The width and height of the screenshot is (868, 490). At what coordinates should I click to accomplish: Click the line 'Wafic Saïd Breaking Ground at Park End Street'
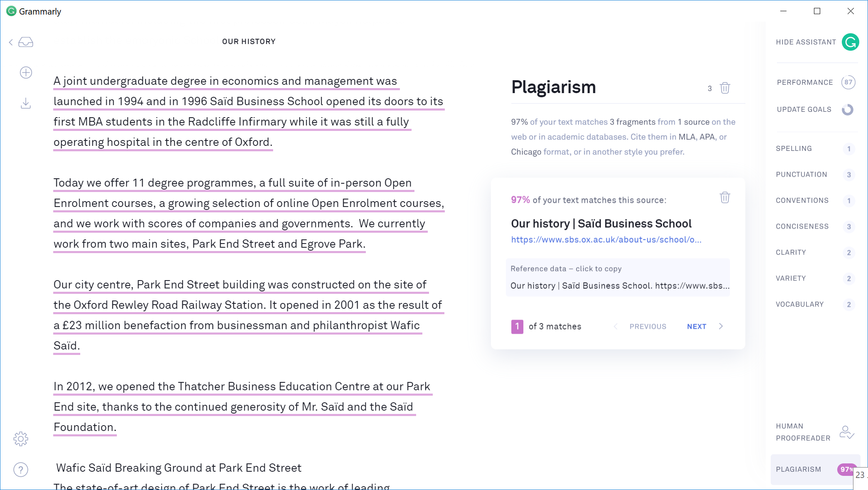tap(179, 468)
